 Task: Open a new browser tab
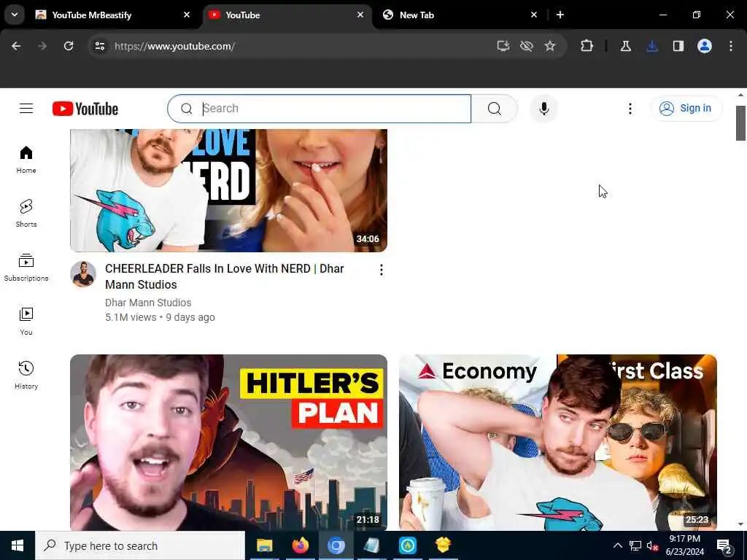560,15
